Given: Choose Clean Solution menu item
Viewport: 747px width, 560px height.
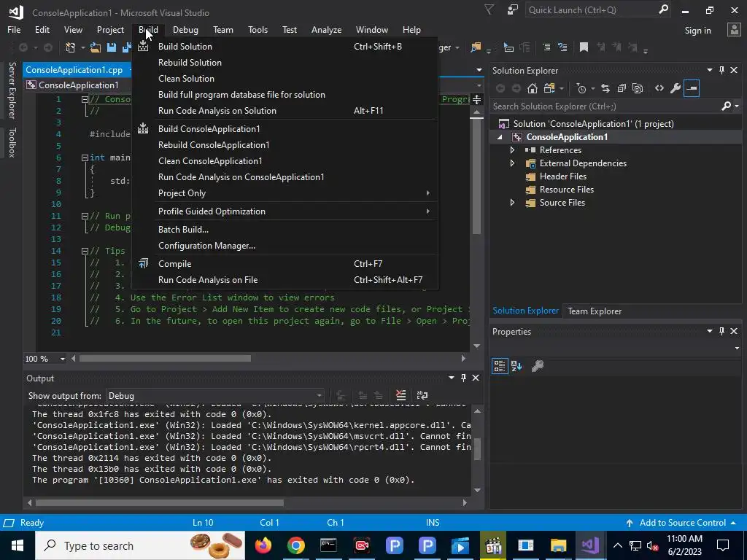Looking at the screenshot, I should 285,79.
